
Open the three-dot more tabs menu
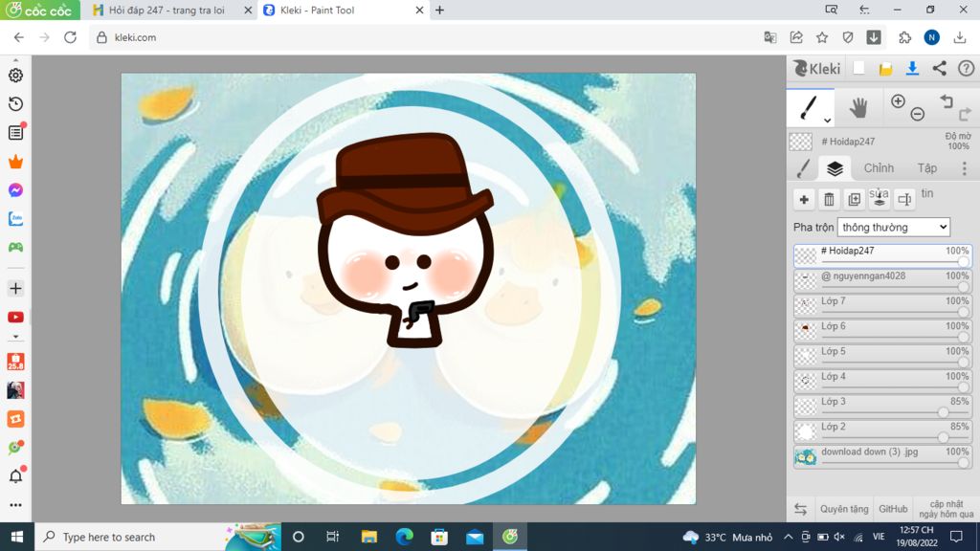coord(963,168)
